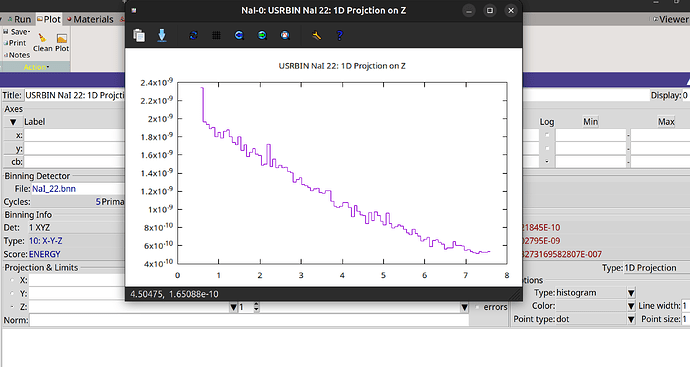Autoscale the plot with the red magnifier icon
The height and width of the screenshot is (367, 690).
[x=285, y=35]
